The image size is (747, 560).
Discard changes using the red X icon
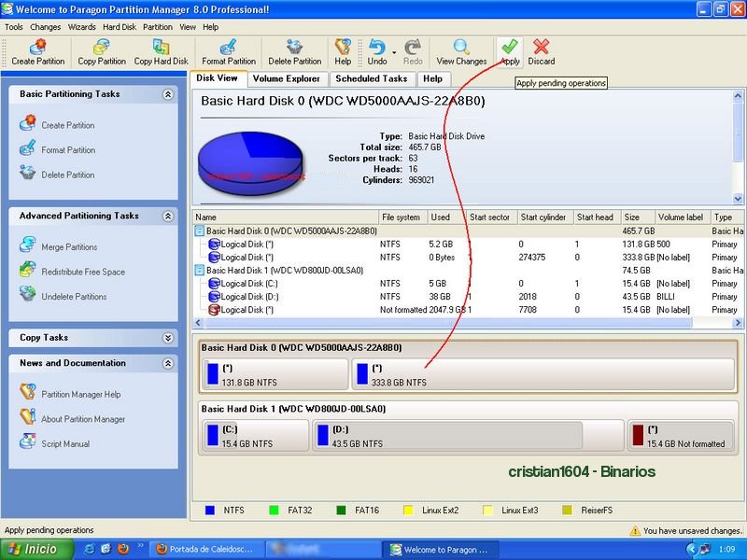click(x=541, y=48)
